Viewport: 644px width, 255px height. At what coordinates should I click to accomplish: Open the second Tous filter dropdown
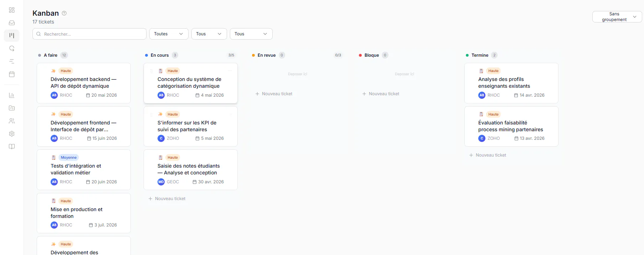(251, 34)
